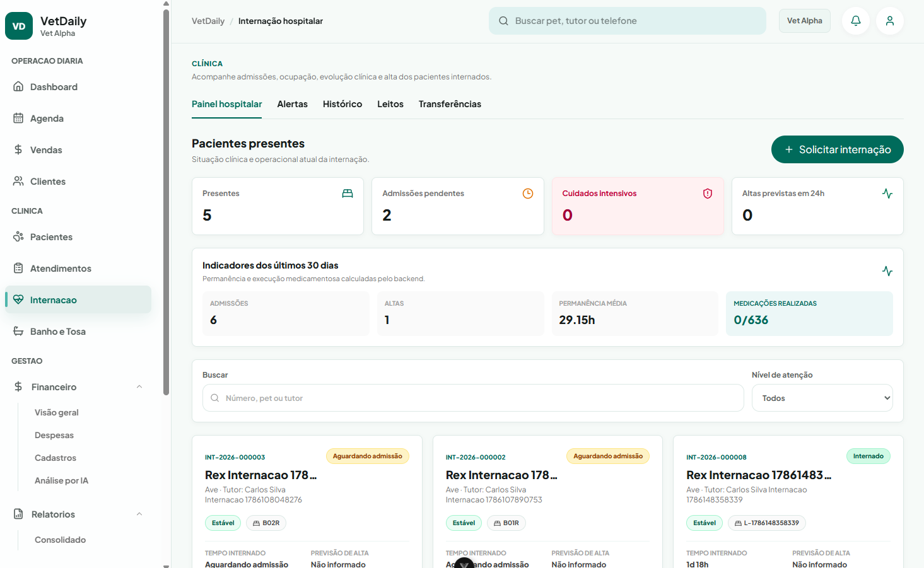Collapse the Relatorios submenu chevron
The height and width of the screenshot is (568, 924).
(x=139, y=514)
